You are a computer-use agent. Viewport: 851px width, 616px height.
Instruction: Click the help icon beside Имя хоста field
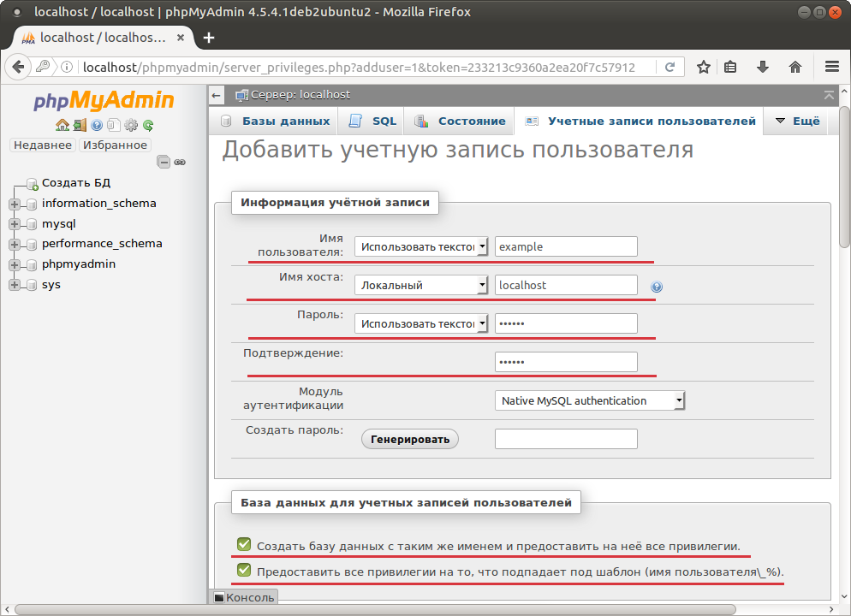[x=656, y=287]
